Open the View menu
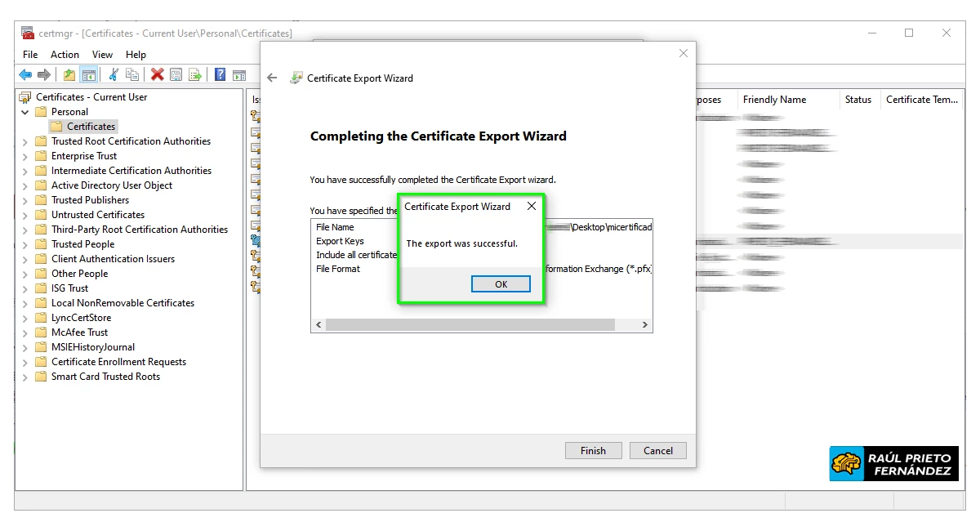Screen dimensions: 980x531 pos(101,54)
